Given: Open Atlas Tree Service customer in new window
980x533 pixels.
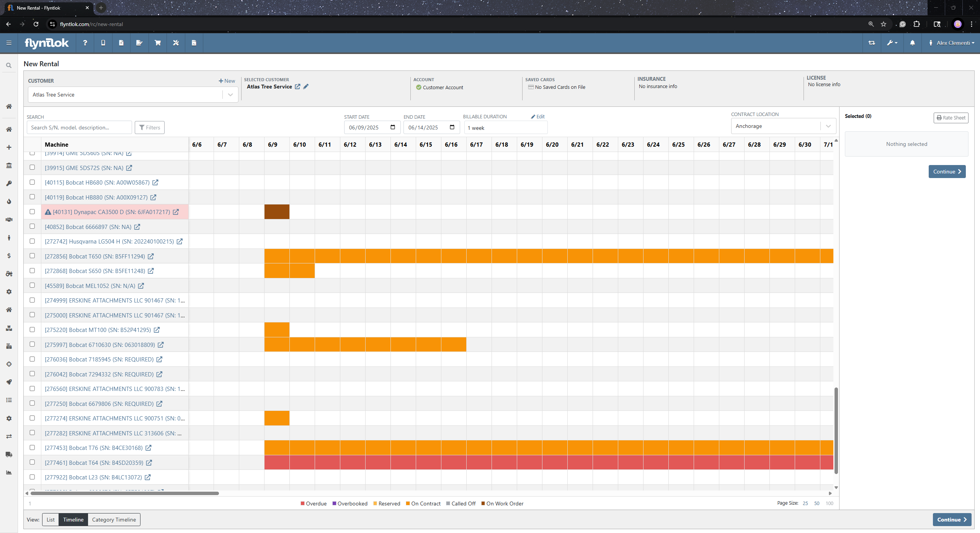Looking at the screenshot, I should [297, 87].
